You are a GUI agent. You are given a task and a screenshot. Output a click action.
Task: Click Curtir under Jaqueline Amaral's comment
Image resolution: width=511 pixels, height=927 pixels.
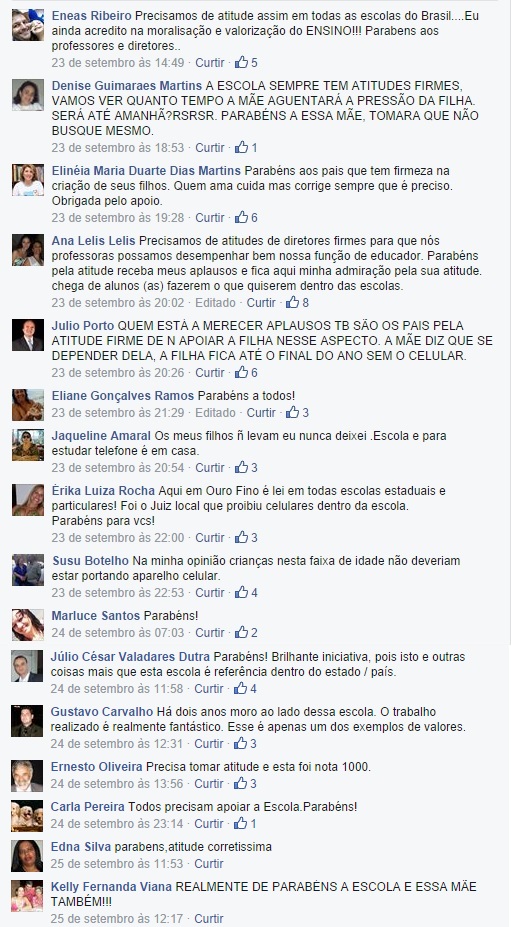[210, 468]
